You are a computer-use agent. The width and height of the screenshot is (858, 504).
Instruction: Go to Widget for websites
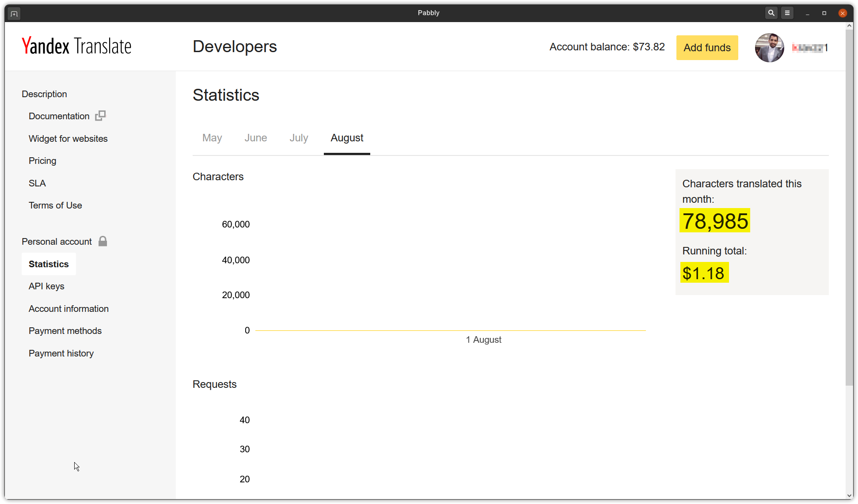68,139
